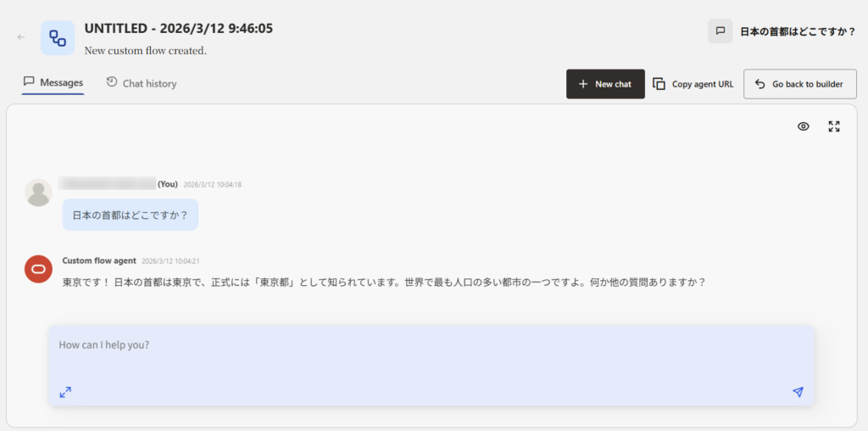Screen dimensions: 868x431
Task: Toggle the eye visibility icon
Action: [804, 126]
